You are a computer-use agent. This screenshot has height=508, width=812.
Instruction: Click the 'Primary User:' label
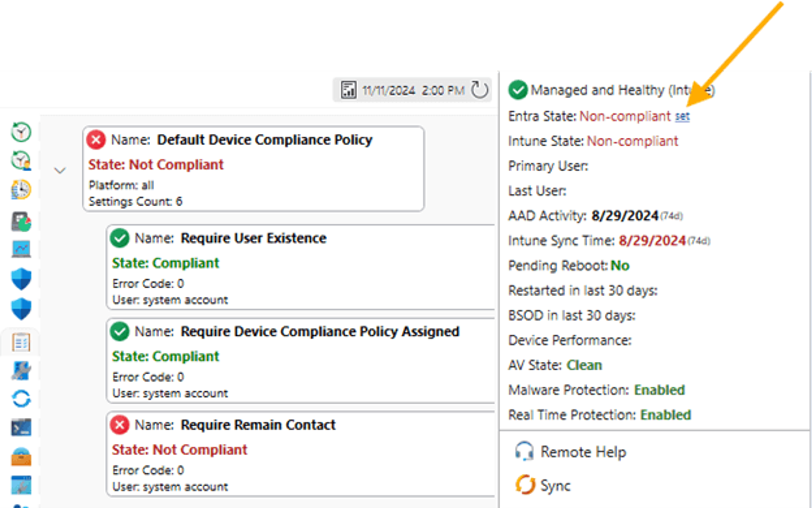pos(548,166)
